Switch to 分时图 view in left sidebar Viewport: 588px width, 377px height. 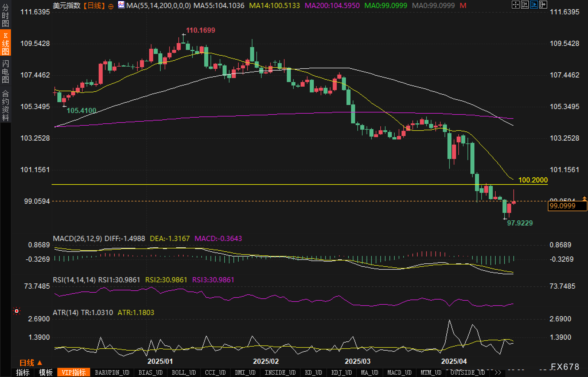point(5,15)
